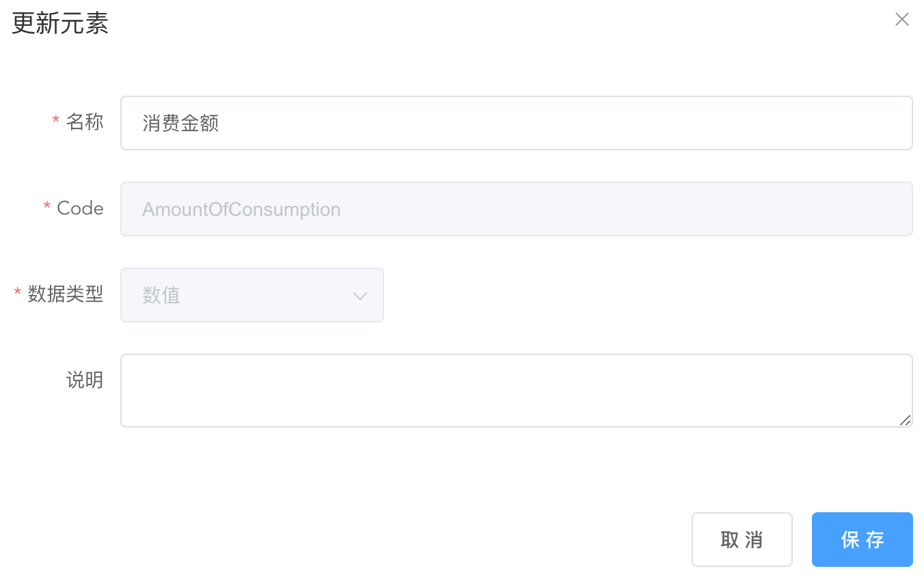The width and height of the screenshot is (924, 586).
Task: Click the empty 说明 description textarea
Action: [516, 389]
